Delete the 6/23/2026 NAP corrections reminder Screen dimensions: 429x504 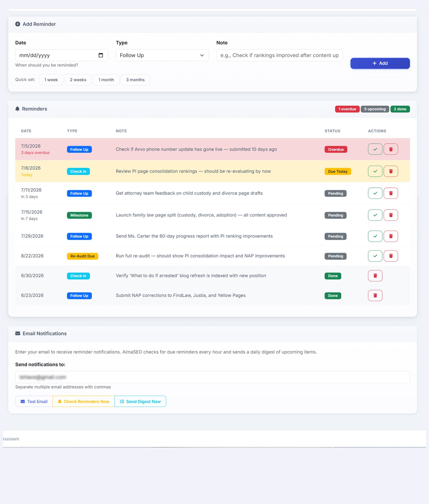pyautogui.click(x=375, y=295)
